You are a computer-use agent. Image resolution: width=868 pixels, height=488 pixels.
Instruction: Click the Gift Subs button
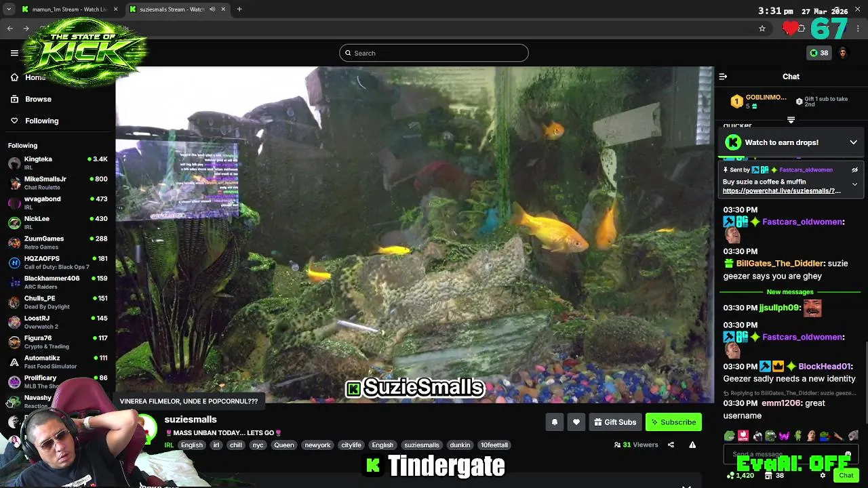coord(615,422)
